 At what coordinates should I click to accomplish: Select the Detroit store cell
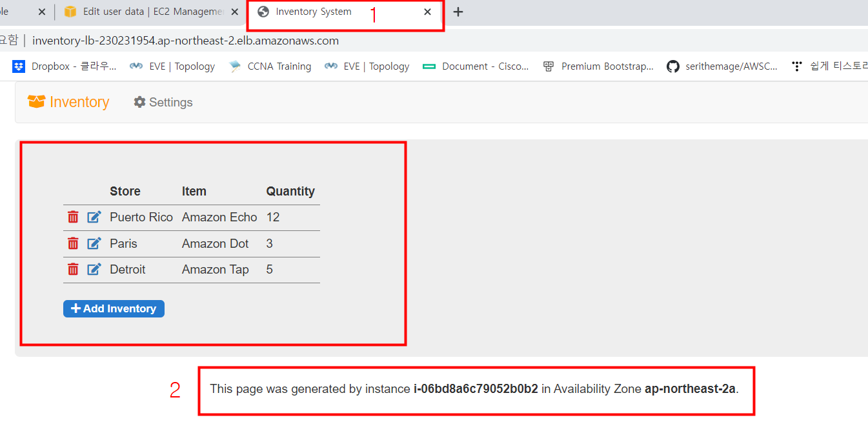tap(128, 269)
